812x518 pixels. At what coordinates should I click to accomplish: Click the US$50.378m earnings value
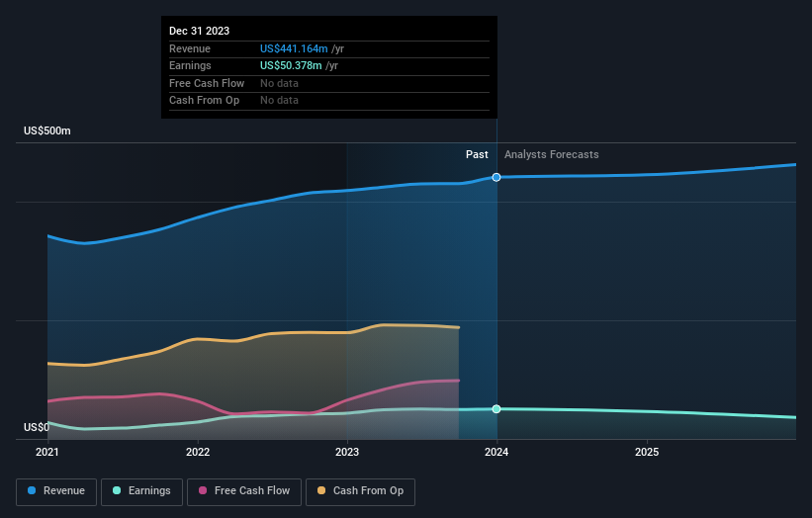(291, 65)
